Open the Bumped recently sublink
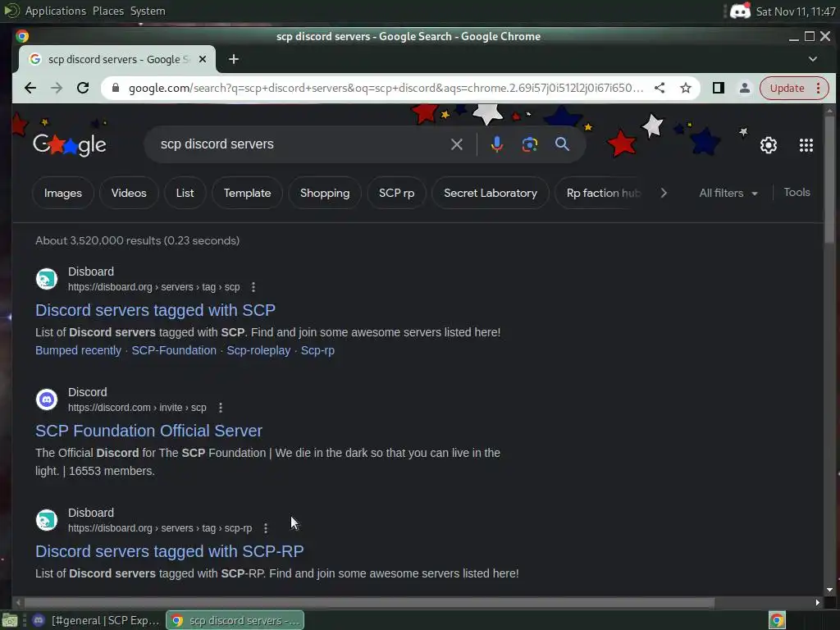The height and width of the screenshot is (630, 840). (x=78, y=350)
